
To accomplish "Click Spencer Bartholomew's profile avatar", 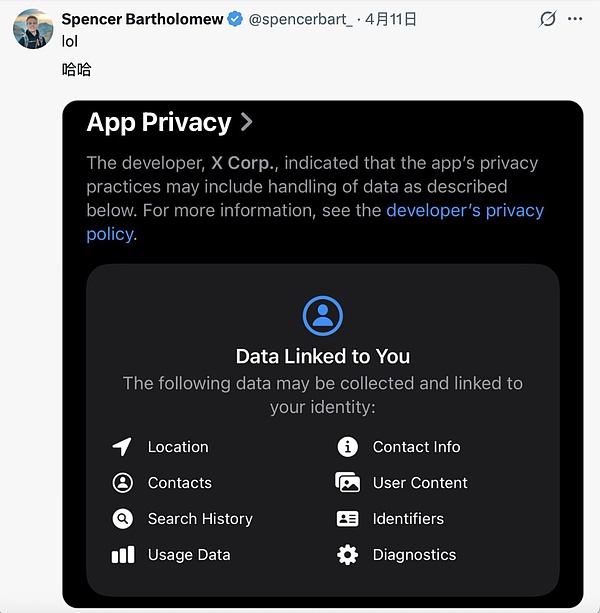I will pyautogui.click(x=33, y=29).
